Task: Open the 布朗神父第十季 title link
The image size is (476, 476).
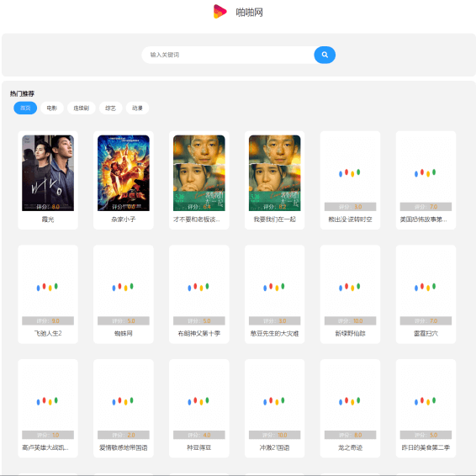Action: pyautogui.click(x=199, y=333)
